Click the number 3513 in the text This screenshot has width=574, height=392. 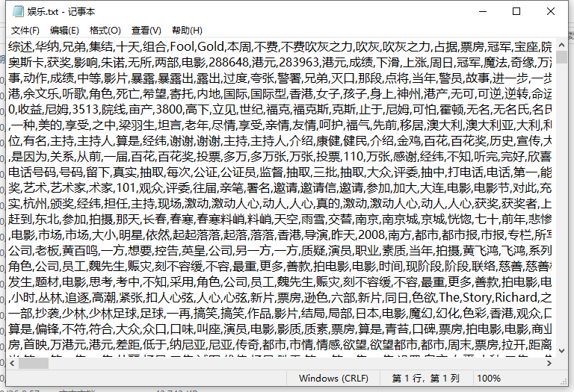coord(86,110)
